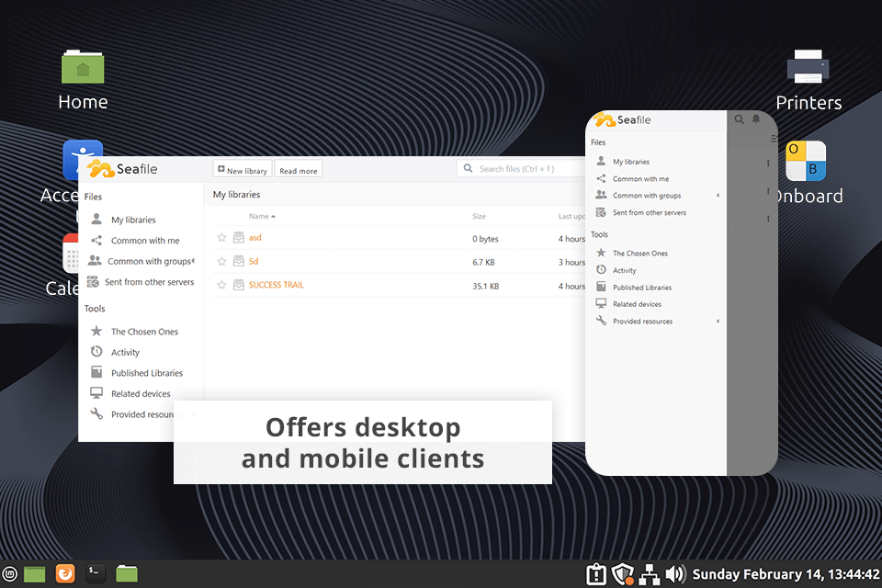Sort libraries by Name column header
The image size is (882, 588).
pyautogui.click(x=262, y=216)
